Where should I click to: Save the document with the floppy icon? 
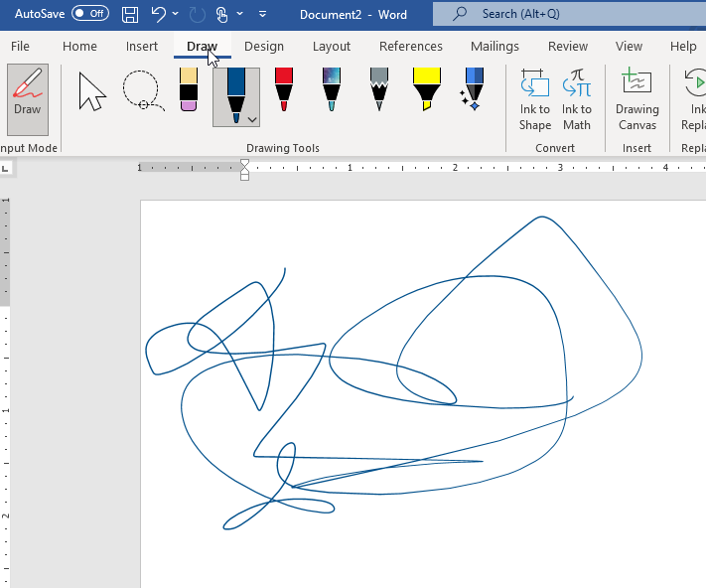(x=130, y=15)
